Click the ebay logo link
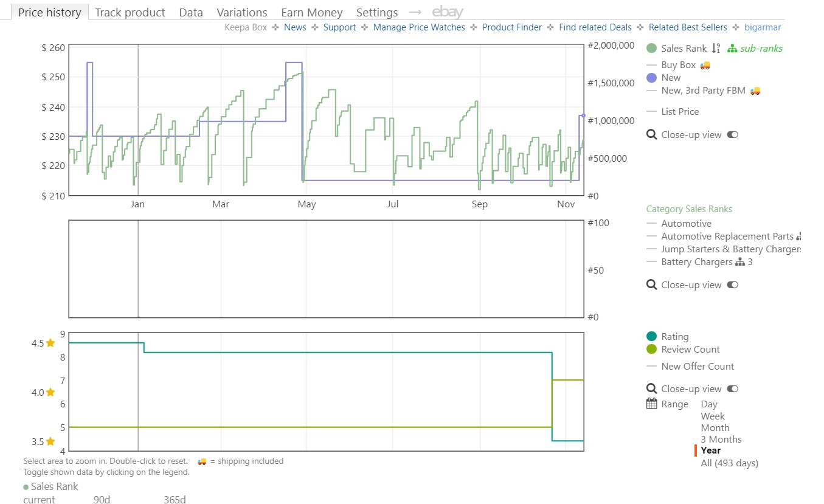 448,12
